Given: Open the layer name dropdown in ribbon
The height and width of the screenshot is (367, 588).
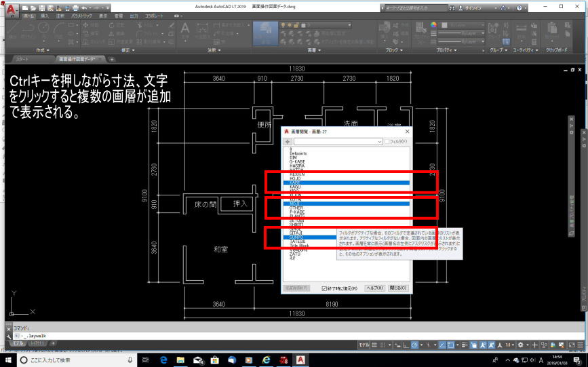Looking at the screenshot, I should (315, 25).
